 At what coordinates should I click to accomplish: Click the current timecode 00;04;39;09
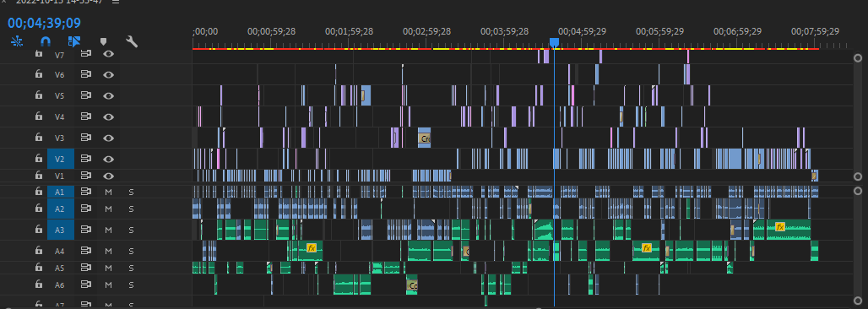point(44,23)
